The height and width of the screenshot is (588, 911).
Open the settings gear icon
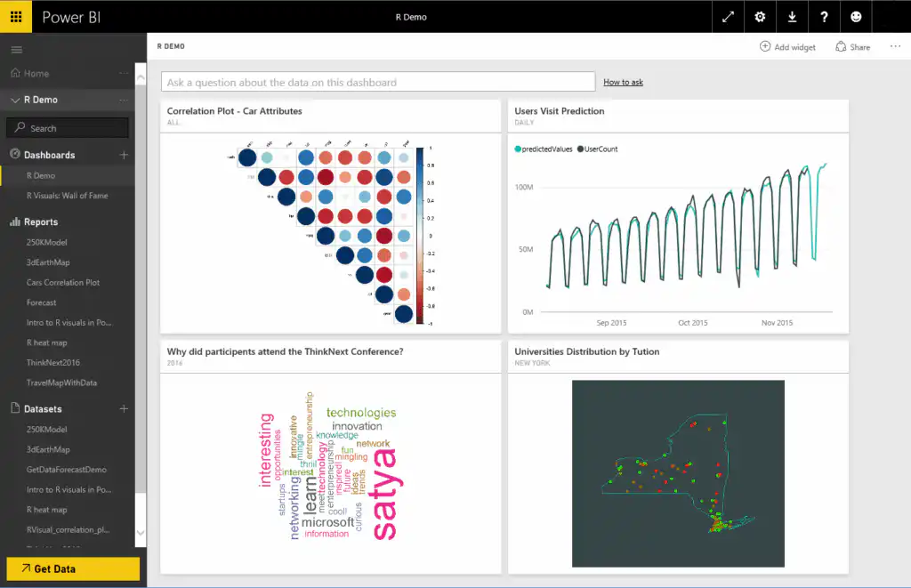point(760,17)
